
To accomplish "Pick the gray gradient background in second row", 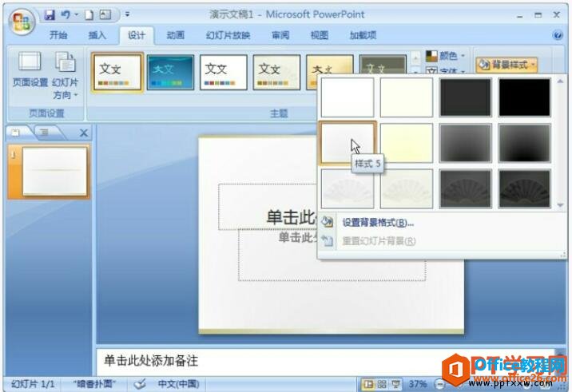I will pos(466,143).
